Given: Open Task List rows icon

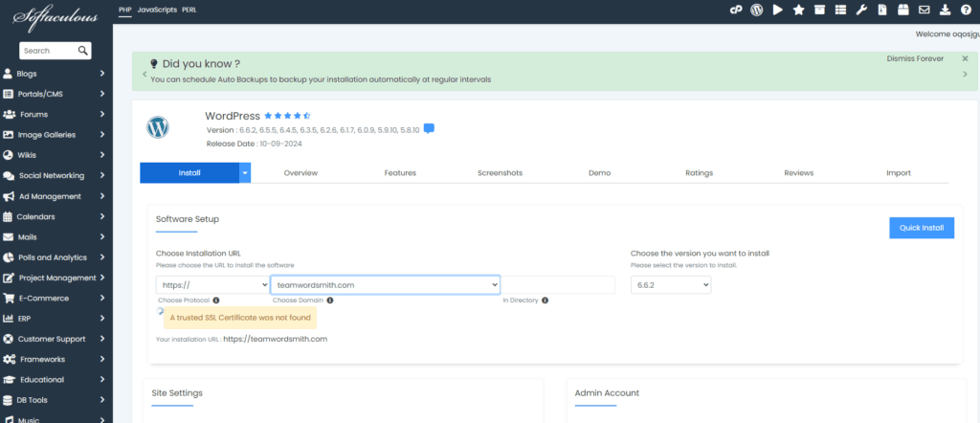Looking at the screenshot, I should (840, 10).
